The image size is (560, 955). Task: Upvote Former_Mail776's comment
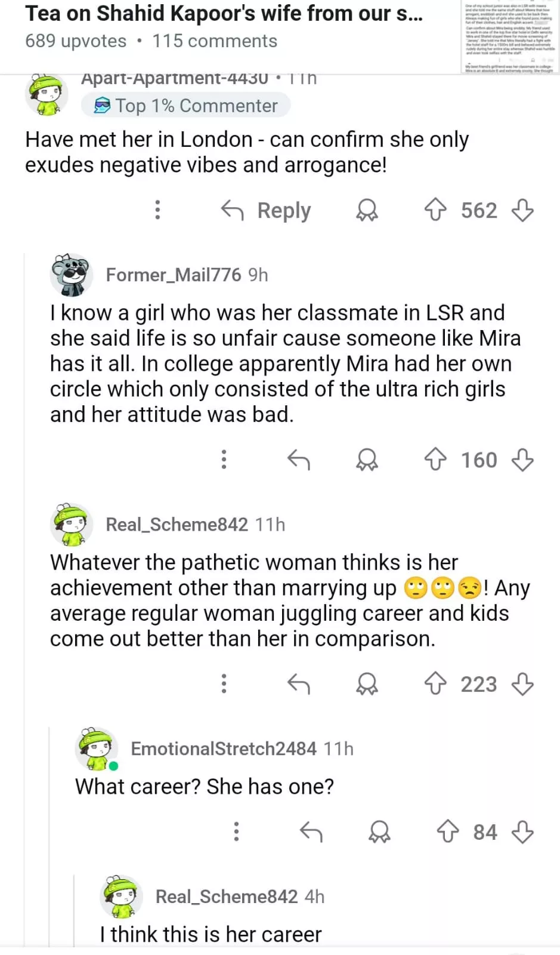point(435,460)
